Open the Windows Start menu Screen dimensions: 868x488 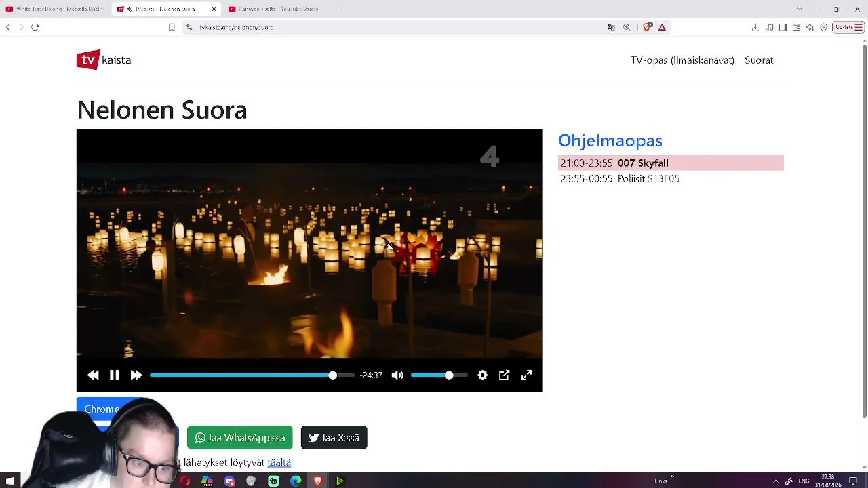click(9, 481)
